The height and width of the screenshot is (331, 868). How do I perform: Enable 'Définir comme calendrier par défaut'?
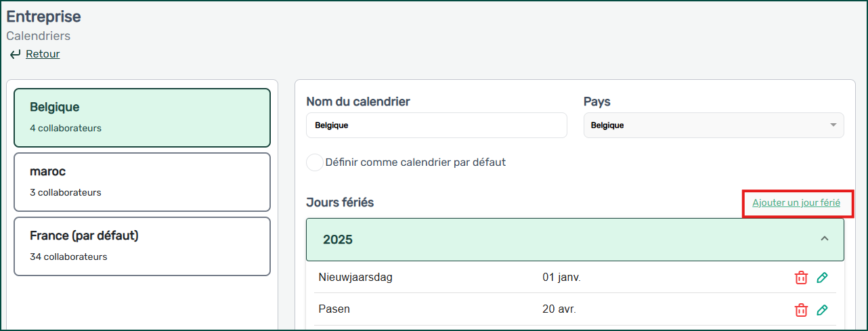pos(315,162)
